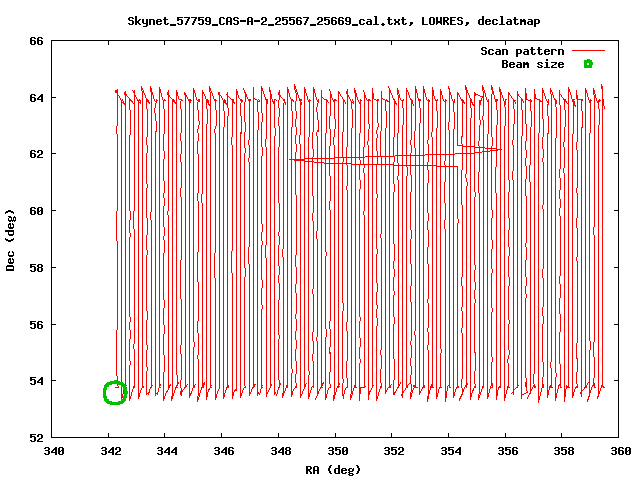Click the horizontal red slew lines near Dec 62
This screenshot has height=480, width=640.
[395, 156]
